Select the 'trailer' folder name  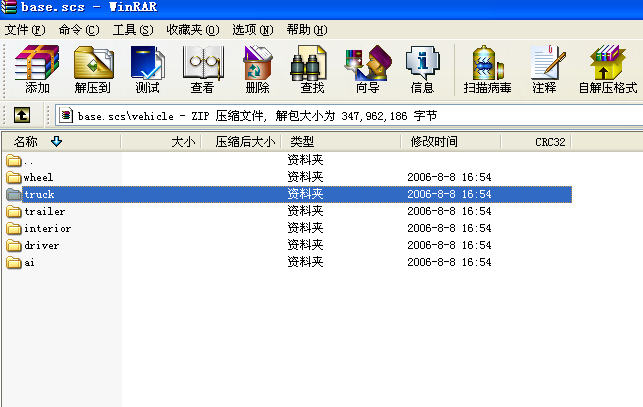click(x=44, y=212)
